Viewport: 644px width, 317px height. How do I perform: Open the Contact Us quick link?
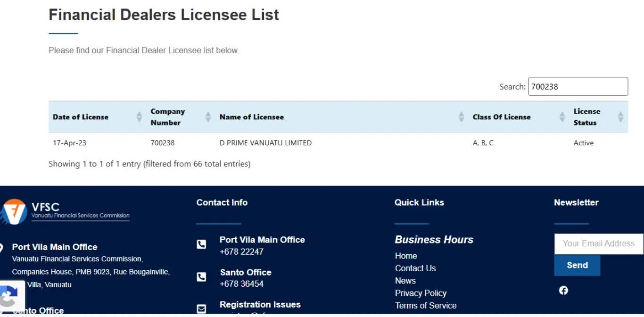pyautogui.click(x=415, y=268)
